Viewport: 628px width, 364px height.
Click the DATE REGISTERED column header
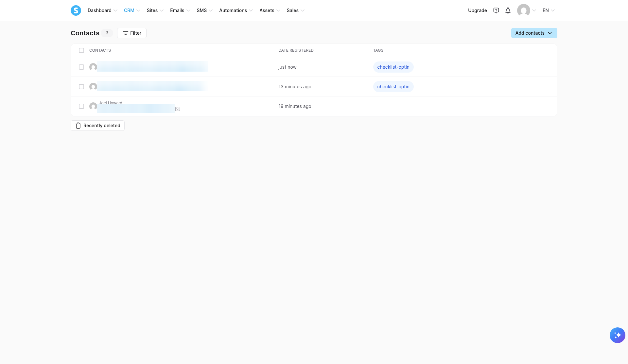pyautogui.click(x=296, y=50)
